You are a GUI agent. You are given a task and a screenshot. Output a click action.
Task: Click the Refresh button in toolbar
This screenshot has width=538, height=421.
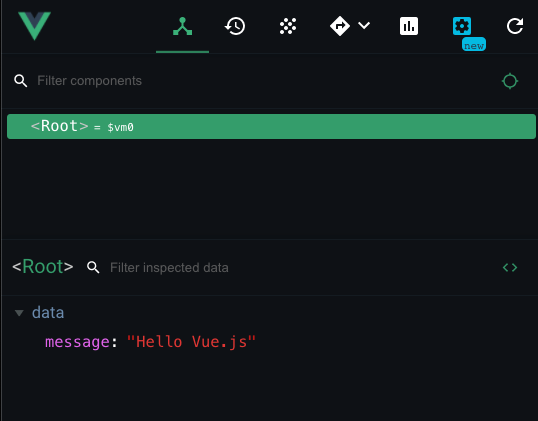(515, 26)
